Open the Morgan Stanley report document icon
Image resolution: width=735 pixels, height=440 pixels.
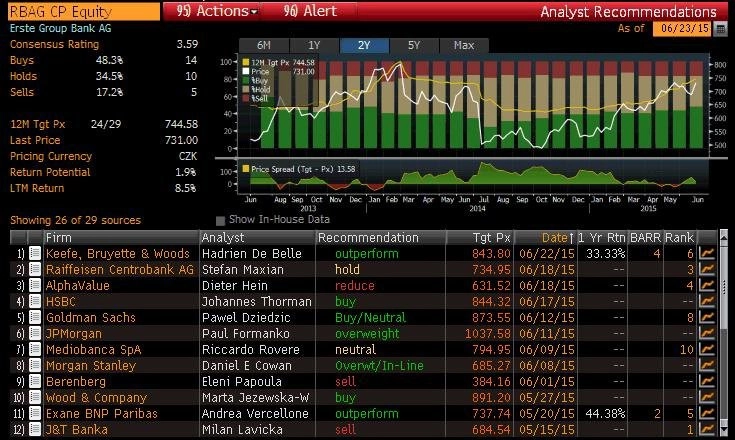[35, 365]
